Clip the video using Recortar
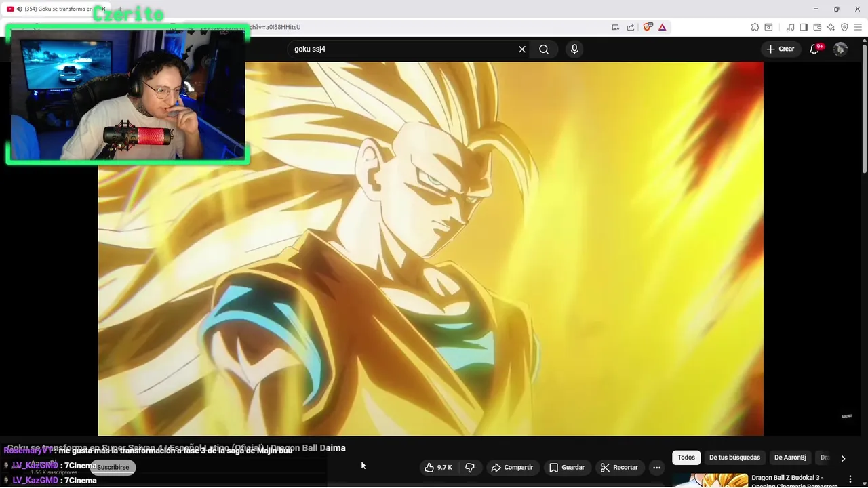This screenshot has width=868, height=488. 619,467
